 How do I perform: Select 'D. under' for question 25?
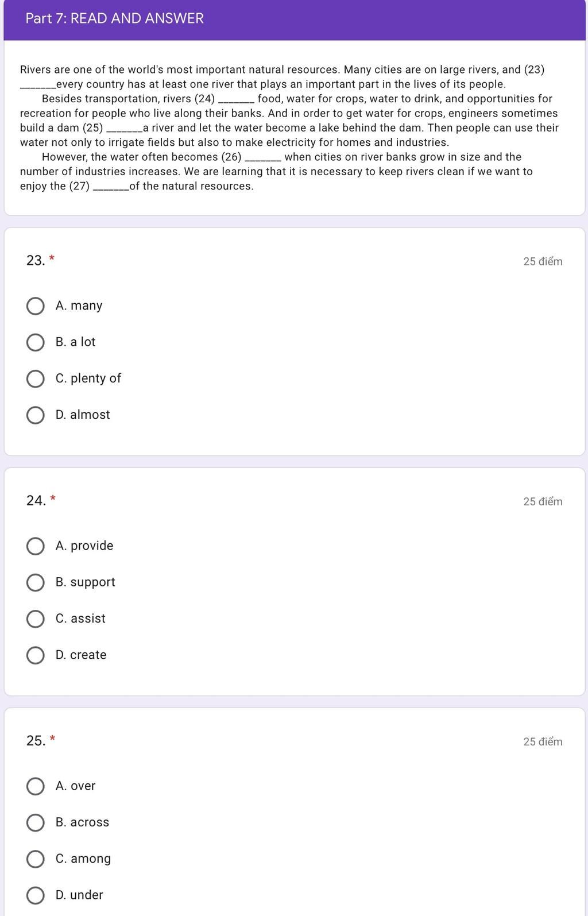(x=36, y=895)
